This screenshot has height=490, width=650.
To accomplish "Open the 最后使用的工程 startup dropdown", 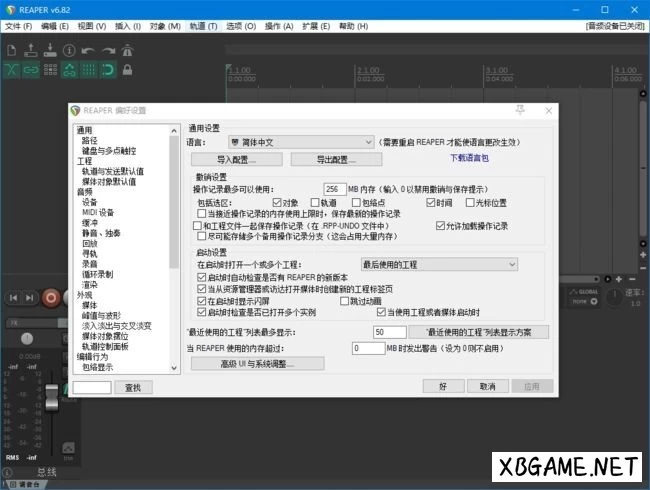I will coord(439,264).
